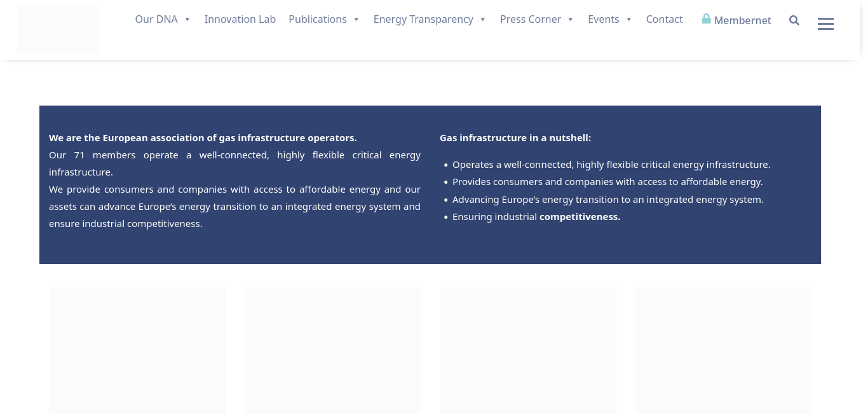Open the Our DNA menu
This screenshot has height=414, width=868.
click(156, 20)
